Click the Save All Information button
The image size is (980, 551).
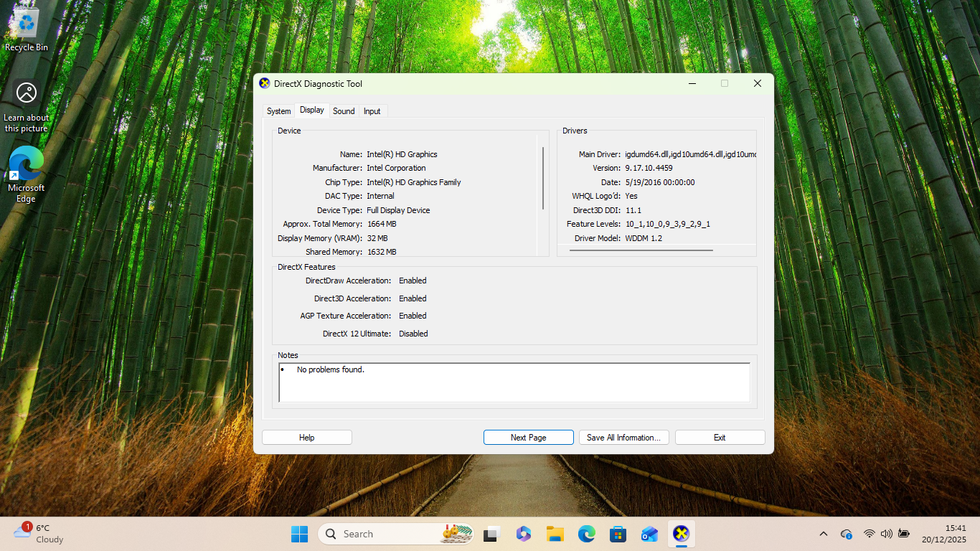tap(623, 437)
